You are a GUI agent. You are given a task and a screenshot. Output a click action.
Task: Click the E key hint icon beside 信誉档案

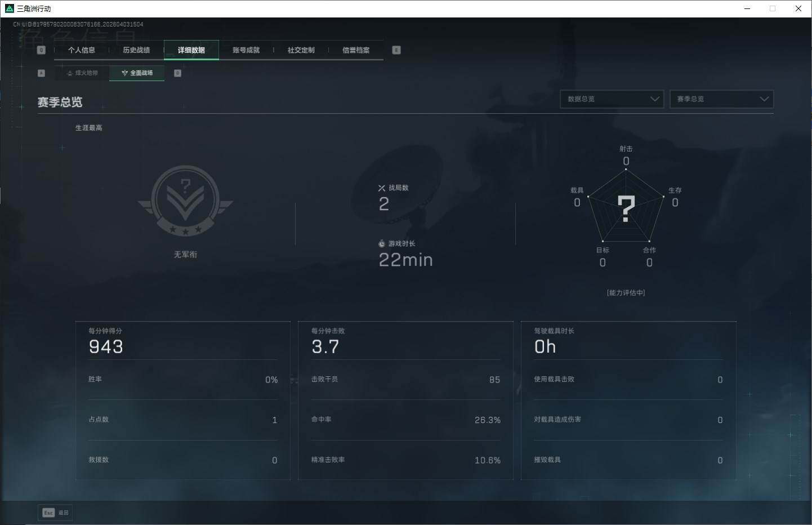[396, 50]
